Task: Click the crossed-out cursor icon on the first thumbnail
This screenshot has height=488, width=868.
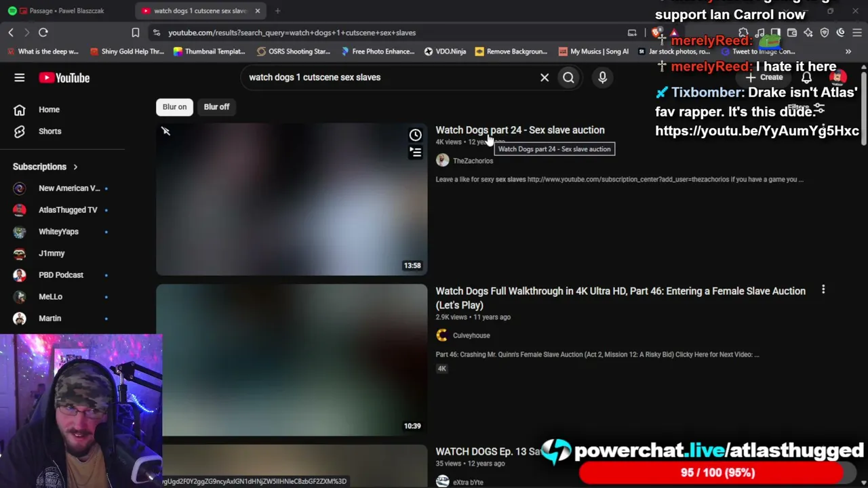Action: point(165,131)
